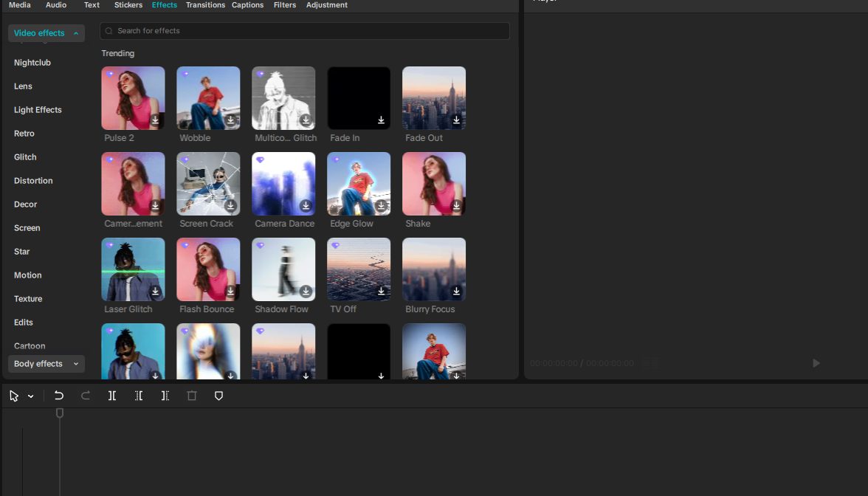Viewport: 868px width, 496px height.
Task: Click the search effects field
Action: tap(305, 30)
